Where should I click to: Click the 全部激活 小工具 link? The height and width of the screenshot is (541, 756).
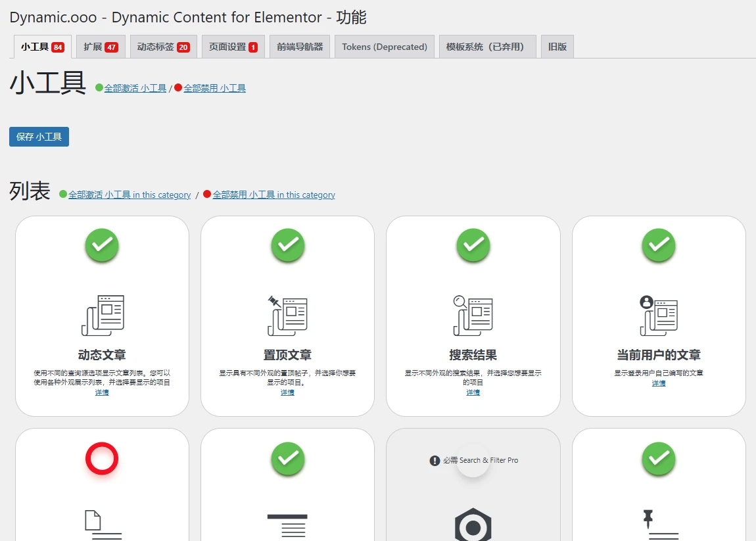pos(135,87)
